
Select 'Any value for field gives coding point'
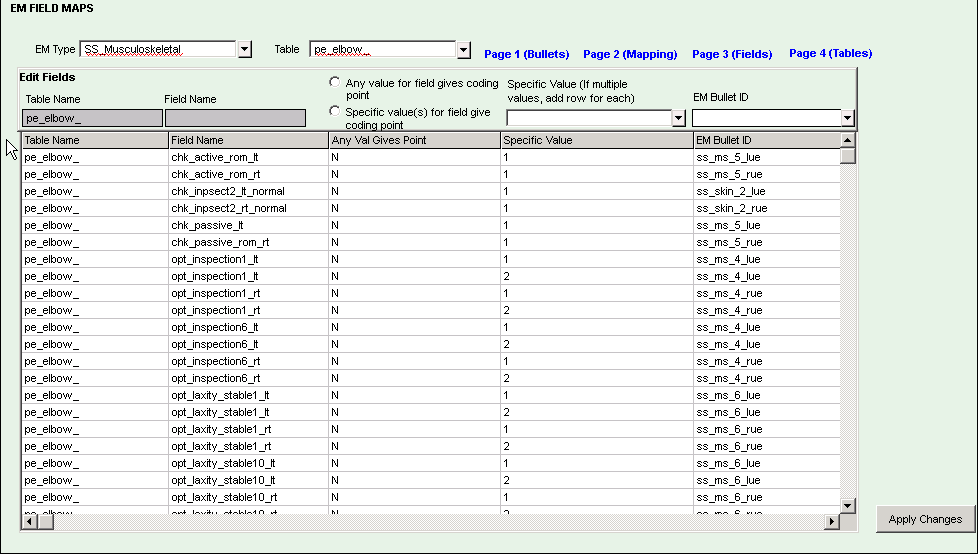click(x=335, y=82)
